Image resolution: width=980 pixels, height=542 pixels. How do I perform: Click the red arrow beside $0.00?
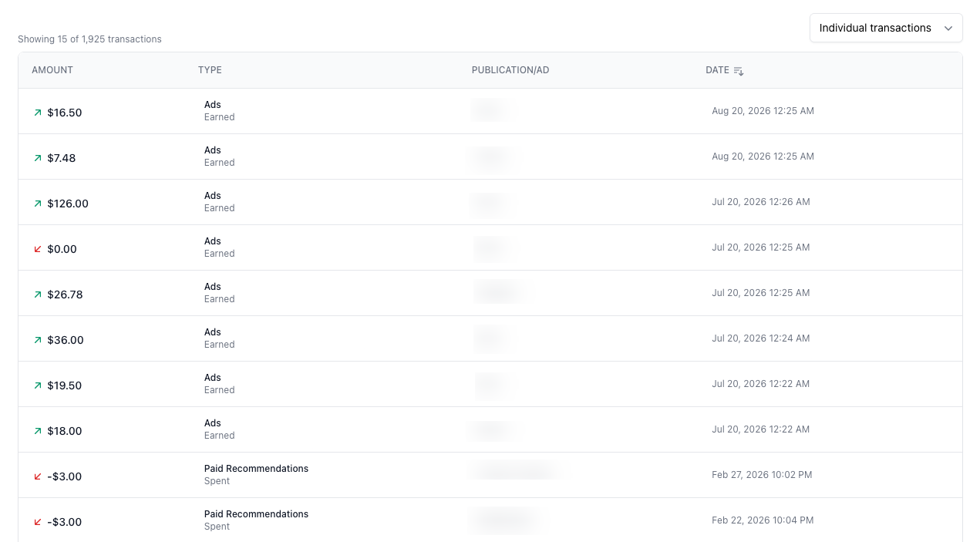38,249
